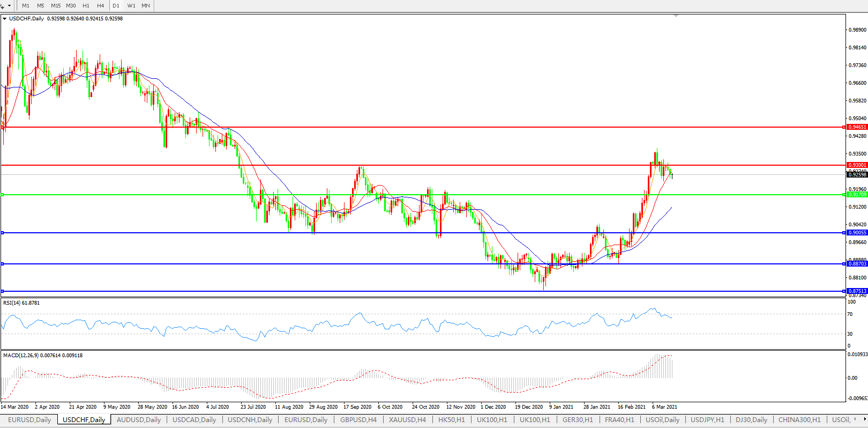This screenshot has height=428, width=868.
Task: Open the first EURUSD,Daily chart tab
Action: pyautogui.click(x=29, y=420)
